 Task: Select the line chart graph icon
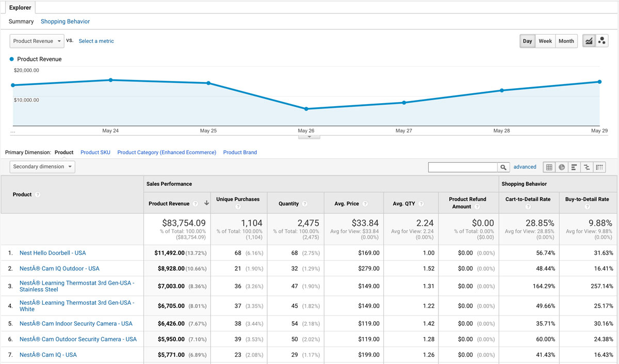[x=589, y=41]
